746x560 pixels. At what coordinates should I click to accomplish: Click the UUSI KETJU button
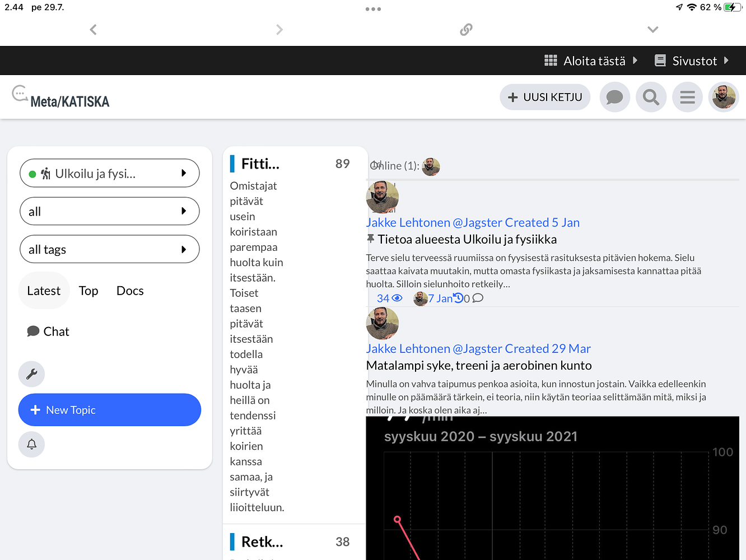coord(545,97)
